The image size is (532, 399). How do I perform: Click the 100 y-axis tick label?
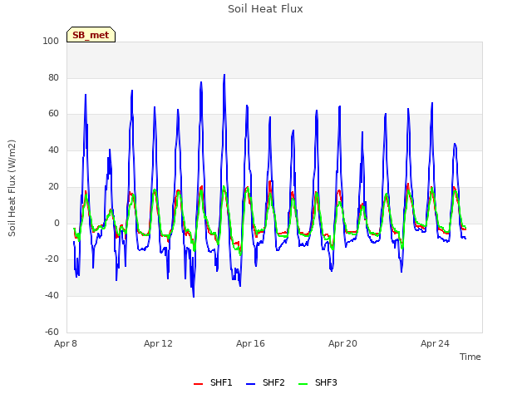51,41
